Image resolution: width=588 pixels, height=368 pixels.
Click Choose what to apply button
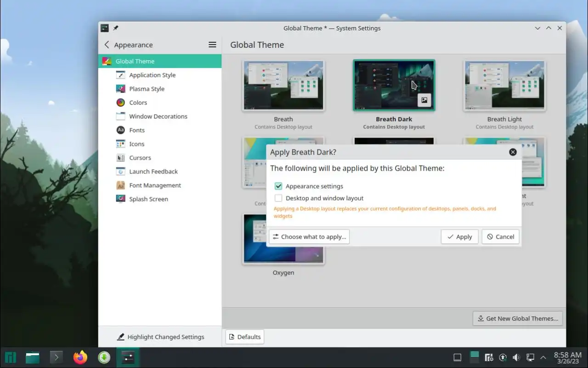coord(309,236)
